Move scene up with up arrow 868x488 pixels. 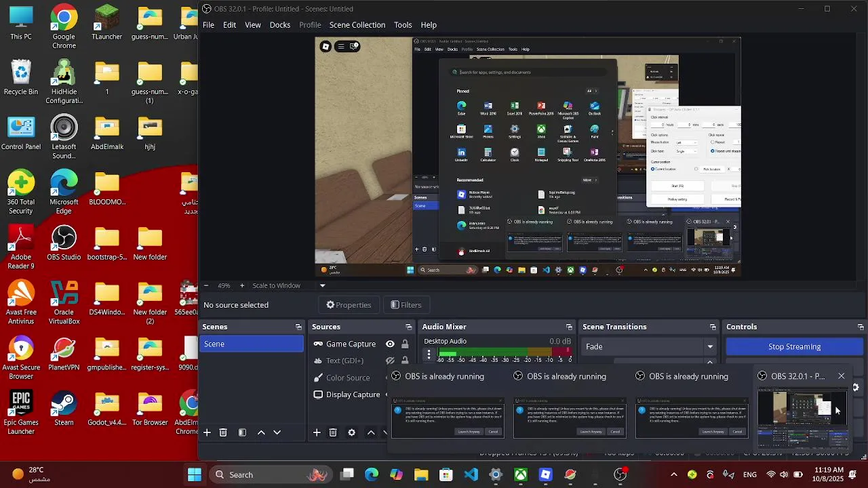click(261, 432)
